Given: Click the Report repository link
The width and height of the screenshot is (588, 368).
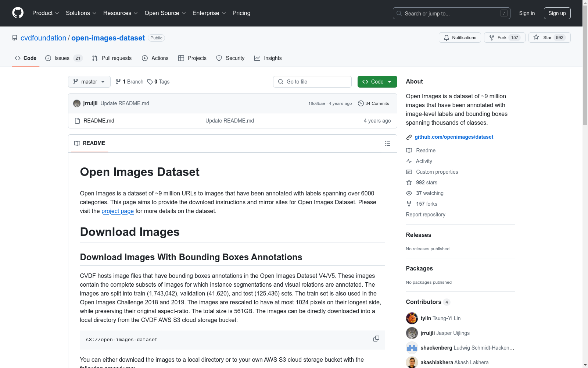Looking at the screenshot, I should 426,215.
